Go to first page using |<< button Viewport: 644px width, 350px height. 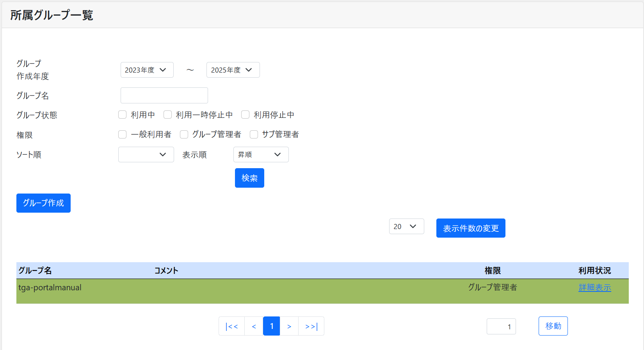tap(231, 326)
